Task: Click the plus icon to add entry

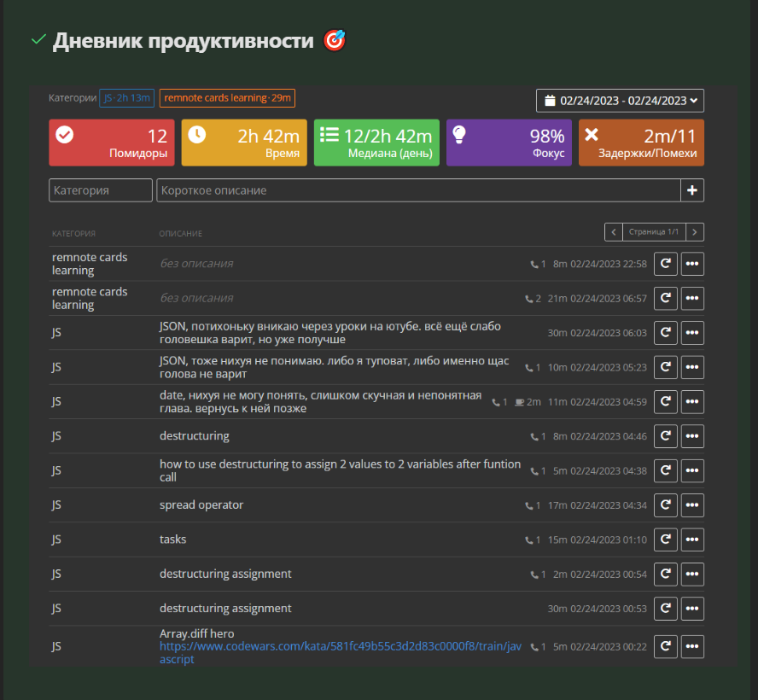Action: 692,190
